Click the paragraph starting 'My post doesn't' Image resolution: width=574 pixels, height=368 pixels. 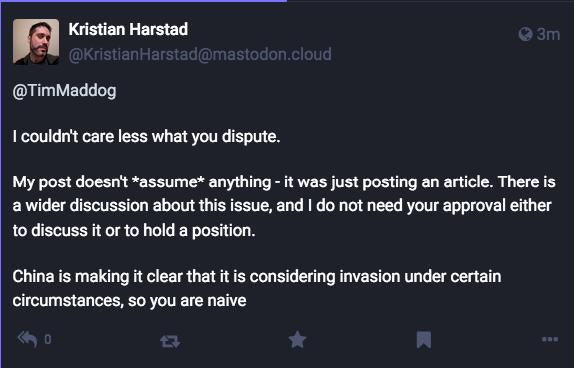284,206
